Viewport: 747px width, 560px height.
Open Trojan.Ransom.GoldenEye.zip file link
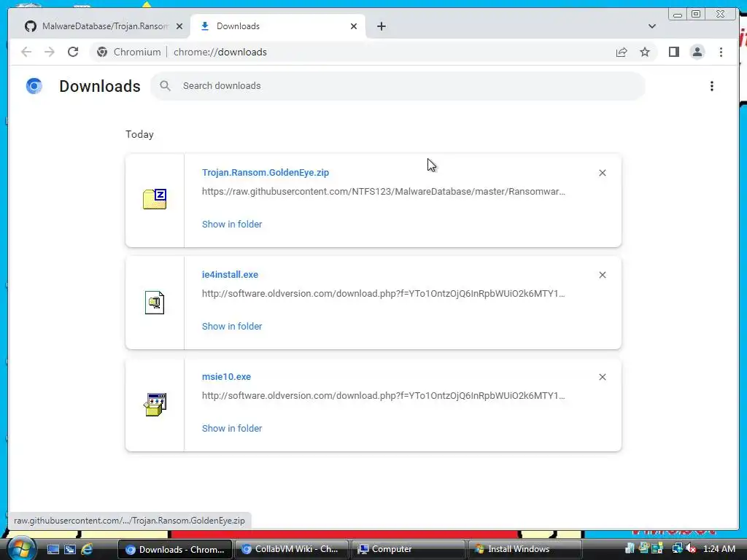point(266,172)
